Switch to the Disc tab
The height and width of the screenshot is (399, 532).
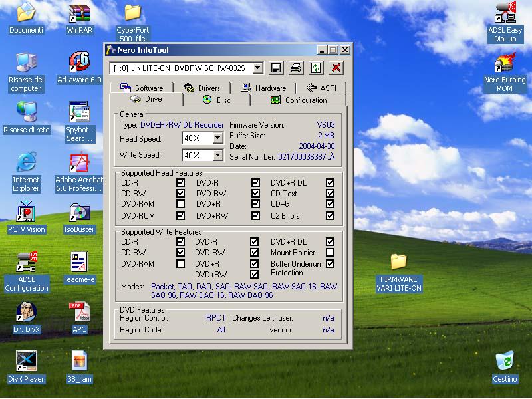[x=217, y=100]
